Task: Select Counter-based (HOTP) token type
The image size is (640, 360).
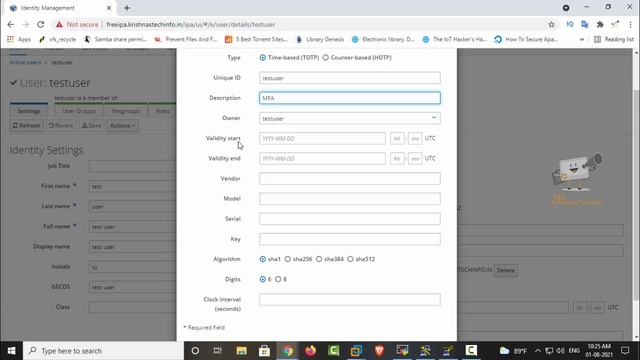Action: [325, 58]
